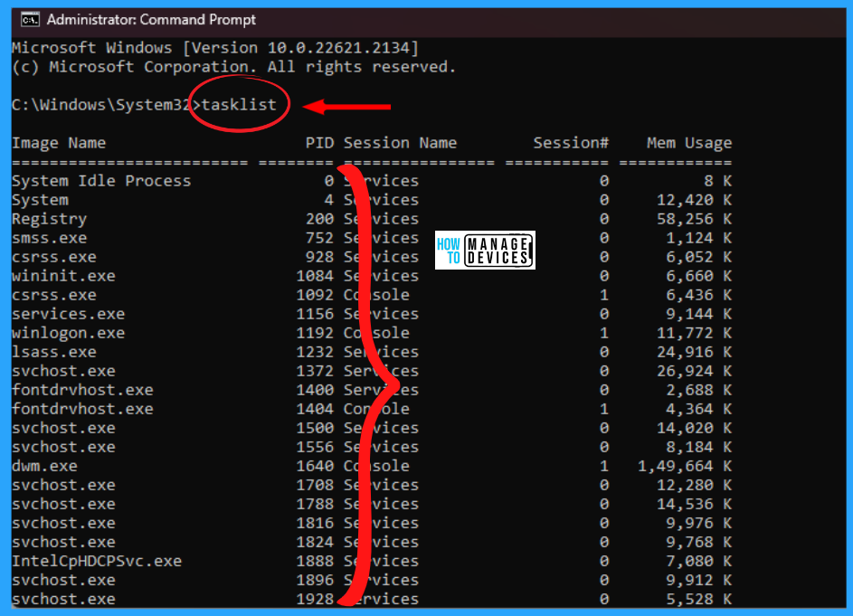Click the PID value 1556

(315, 448)
